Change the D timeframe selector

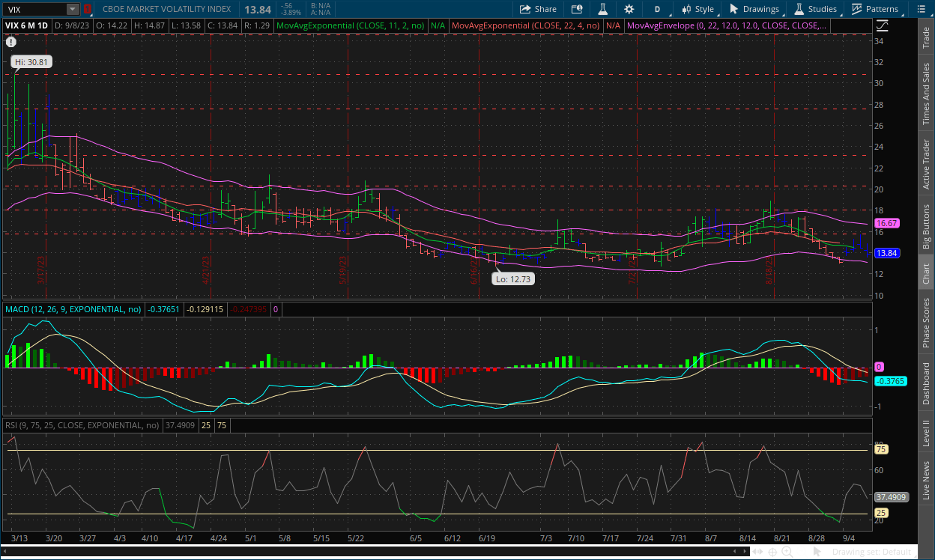pyautogui.click(x=657, y=9)
